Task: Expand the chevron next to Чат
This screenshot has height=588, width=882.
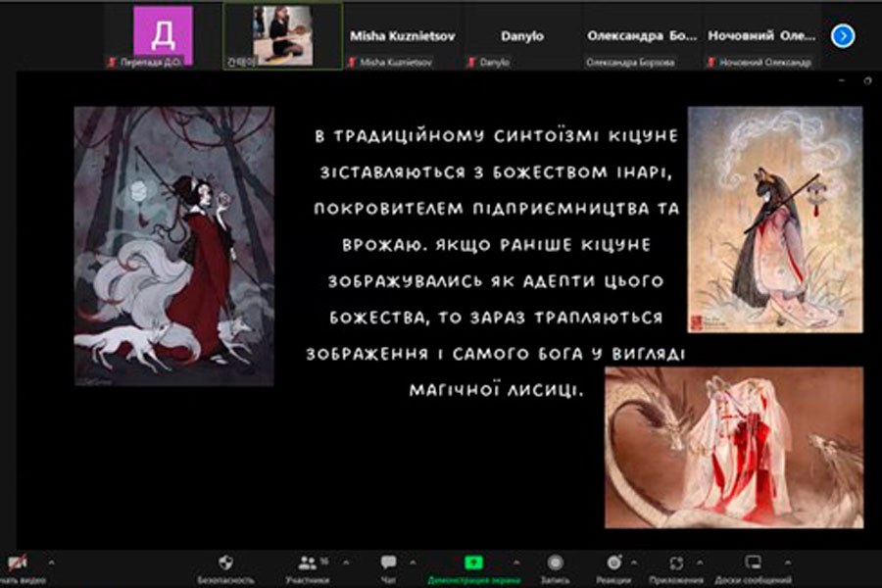Action: (413, 563)
